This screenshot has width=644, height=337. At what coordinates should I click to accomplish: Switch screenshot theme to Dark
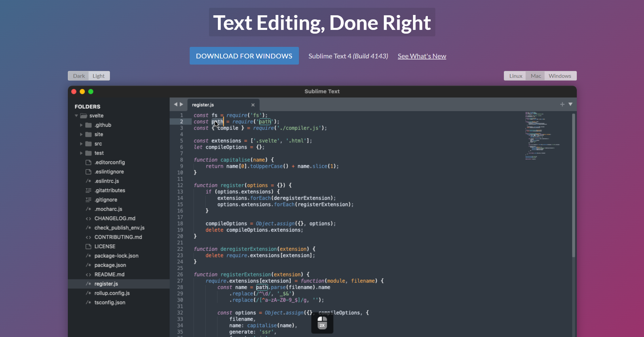[x=79, y=76]
